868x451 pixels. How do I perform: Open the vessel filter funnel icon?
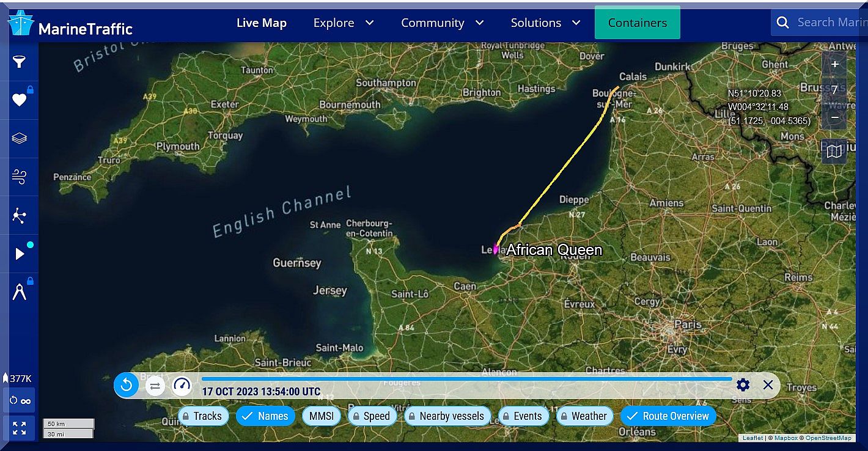[20, 62]
